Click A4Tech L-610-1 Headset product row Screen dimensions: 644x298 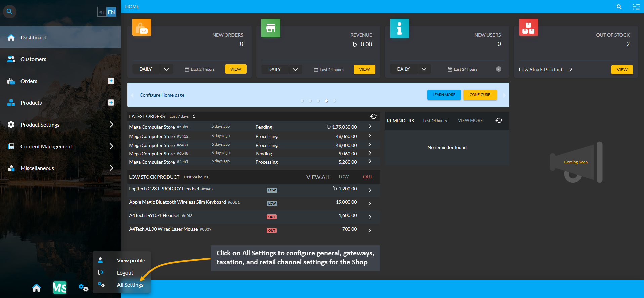(254, 217)
